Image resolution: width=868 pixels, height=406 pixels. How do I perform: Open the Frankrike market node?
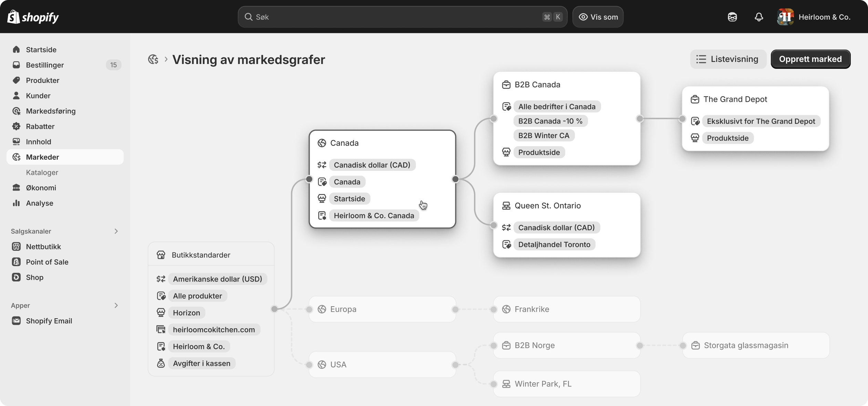[567, 309]
